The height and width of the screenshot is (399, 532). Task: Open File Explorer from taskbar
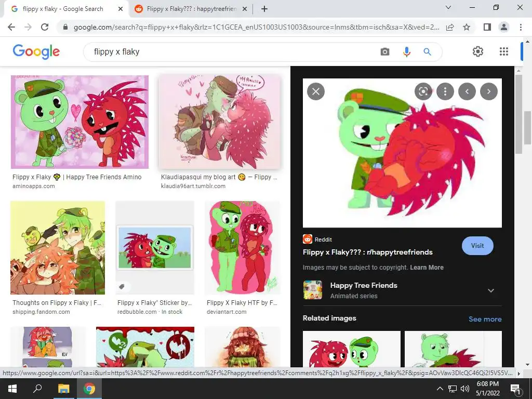point(63,389)
